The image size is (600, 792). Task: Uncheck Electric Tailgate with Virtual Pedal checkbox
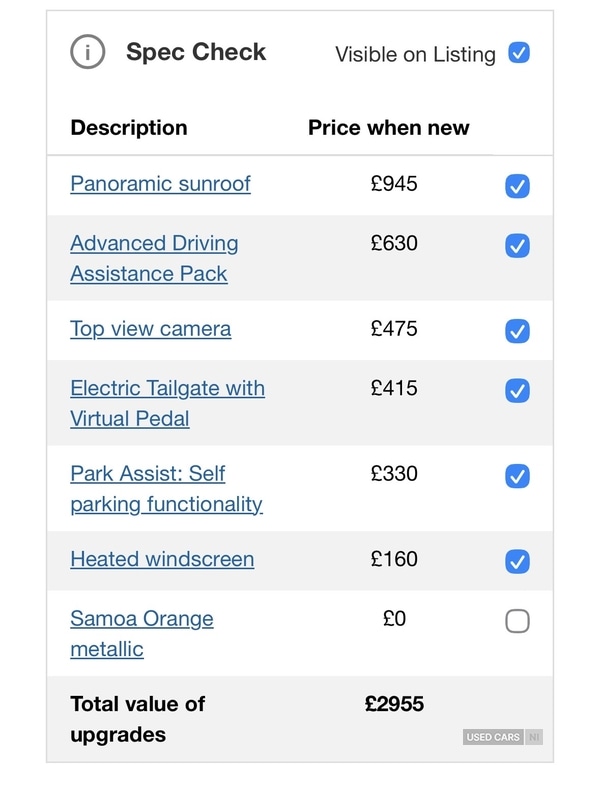(517, 390)
